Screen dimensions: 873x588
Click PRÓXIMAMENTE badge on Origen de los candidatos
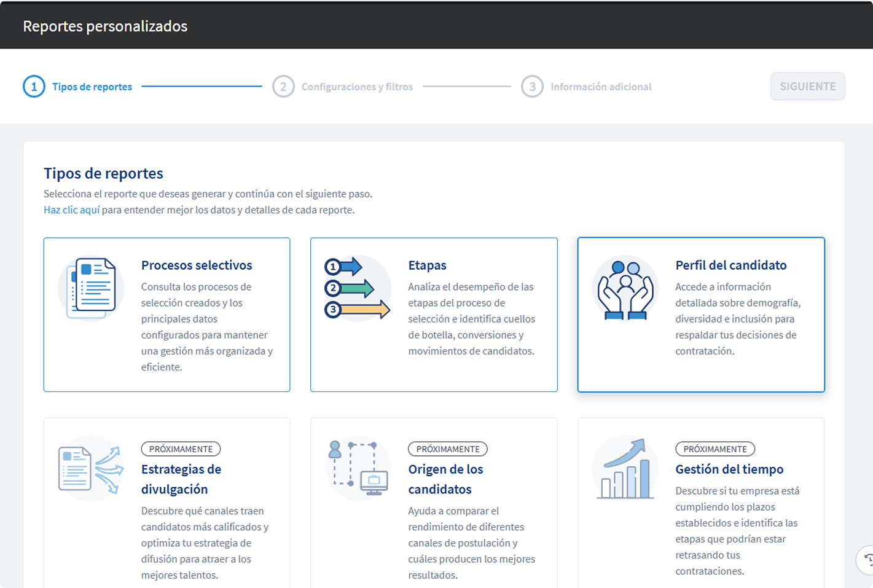[x=448, y=449]
